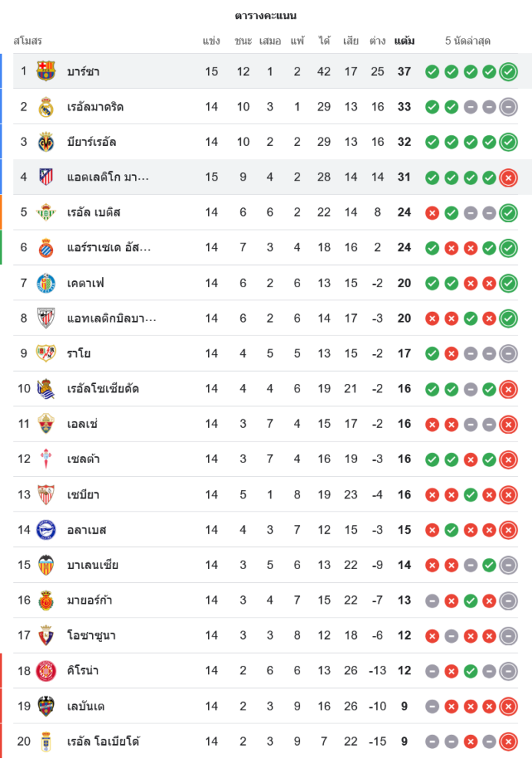Open the เรอัลโซเซียดัด team link
This screenshot has height=768, width=532.
tap(103, 389)
